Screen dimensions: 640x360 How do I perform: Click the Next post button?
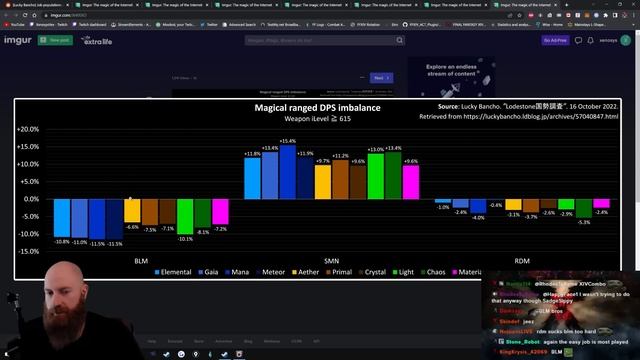coord(382,78)
